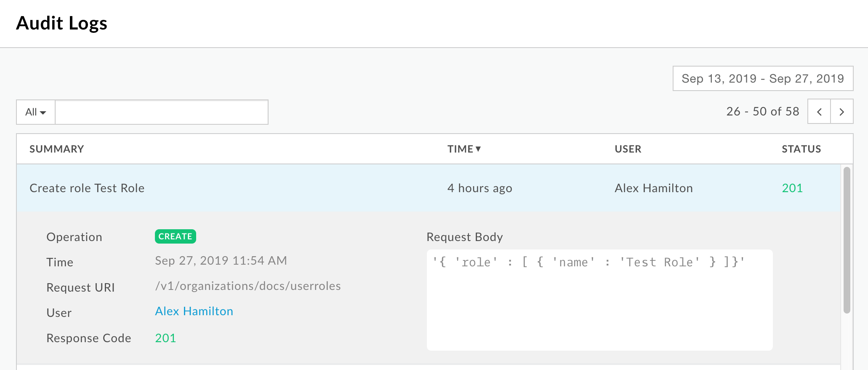Open the All filter dropdown
The height and width of the screenshot is (370, 868).
tap(36, 112)
